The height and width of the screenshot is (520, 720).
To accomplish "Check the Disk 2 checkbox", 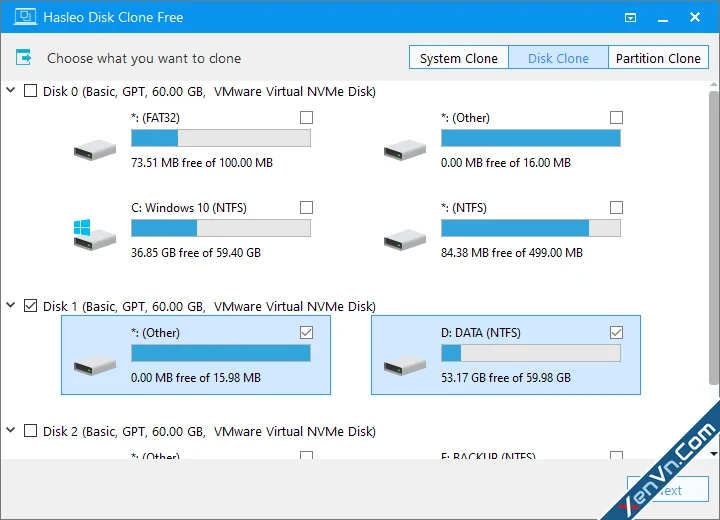I will coord(30,430).
